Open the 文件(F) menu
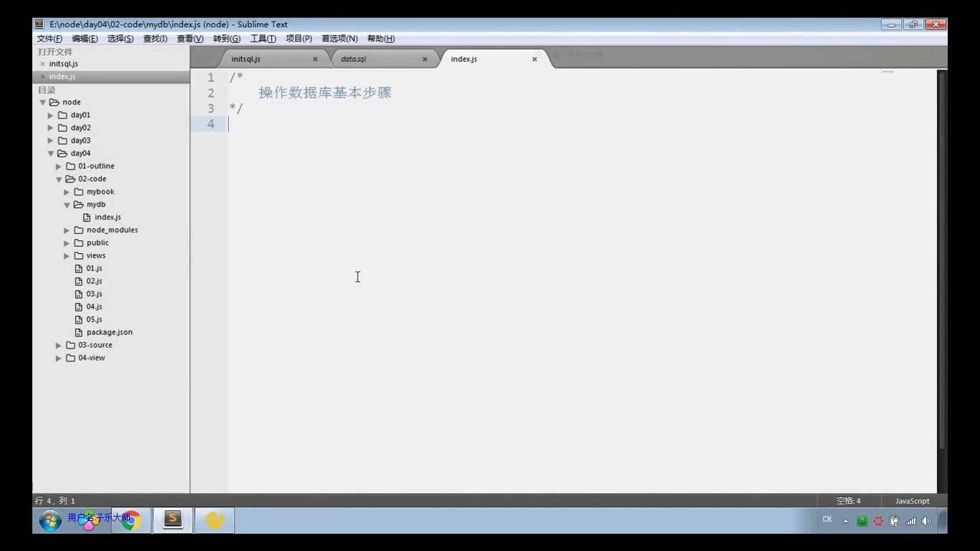 pos(50,39)
